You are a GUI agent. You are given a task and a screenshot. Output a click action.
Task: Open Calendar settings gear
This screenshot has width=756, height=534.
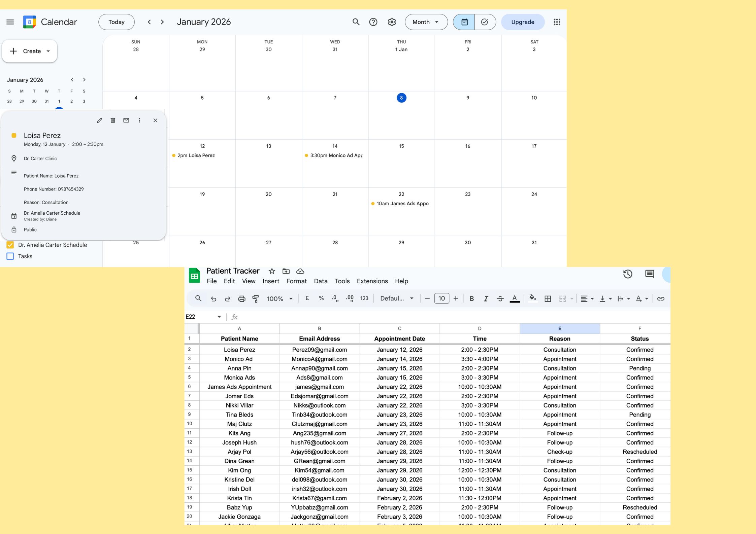tap(392, 22)
